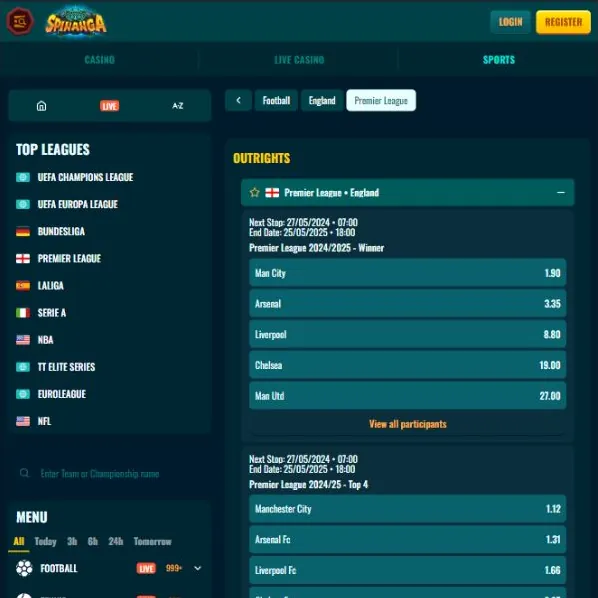Go to sportsbook home icon

click(x=41, y=106)
